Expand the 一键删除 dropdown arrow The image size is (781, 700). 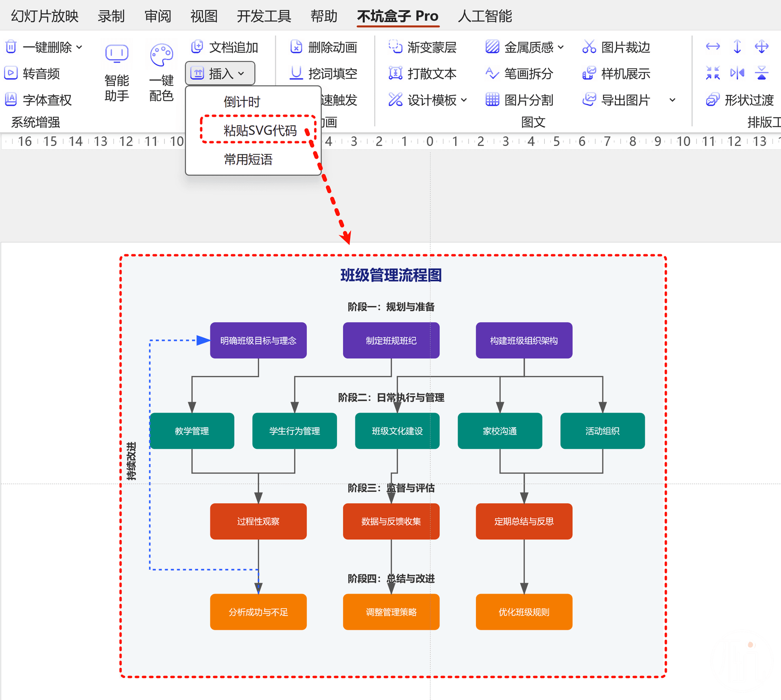point(79,47)
